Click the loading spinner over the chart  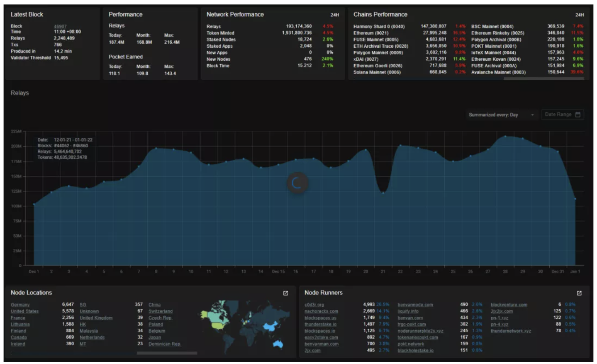point(298,183)
